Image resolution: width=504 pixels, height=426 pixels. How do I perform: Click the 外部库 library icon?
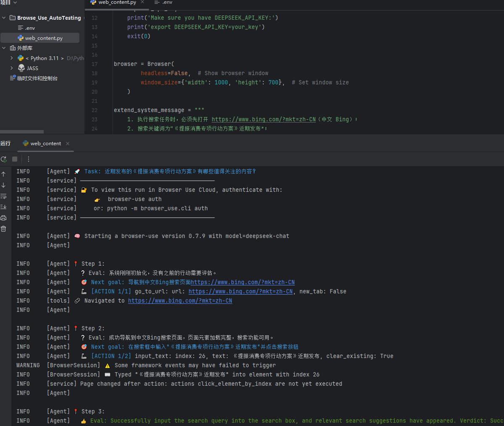(13, 48)
